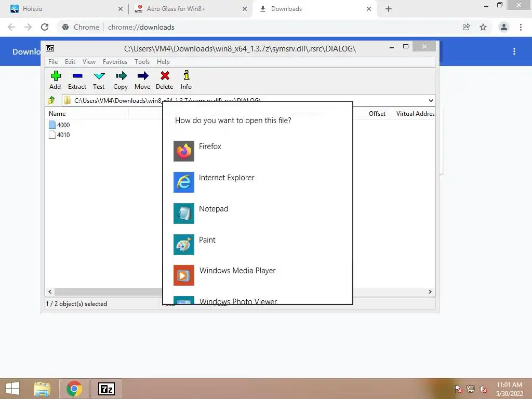Choose Notepad to open the file
This screenshot has width=532, height=399.
click(x=258, y=214)
